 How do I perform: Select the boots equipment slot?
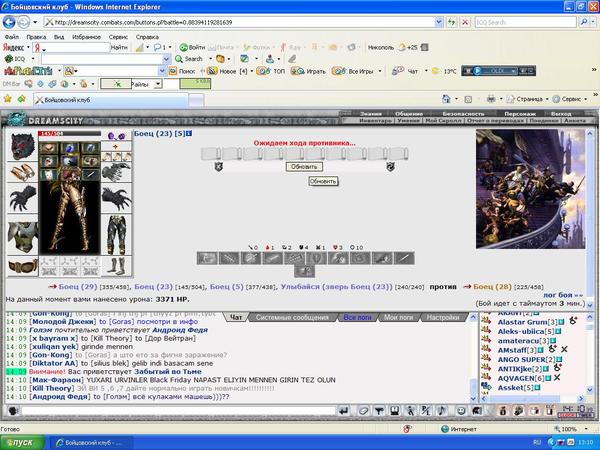pyautogui.click(x=116, y=266)
